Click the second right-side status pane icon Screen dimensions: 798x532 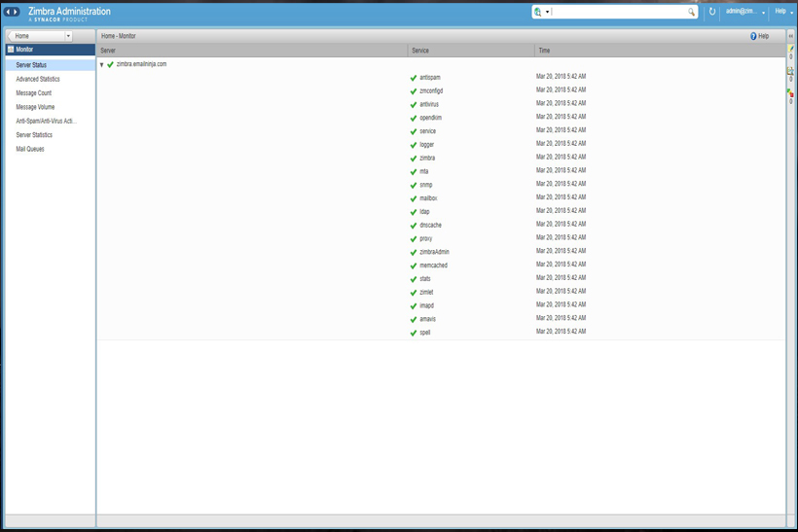790,71
